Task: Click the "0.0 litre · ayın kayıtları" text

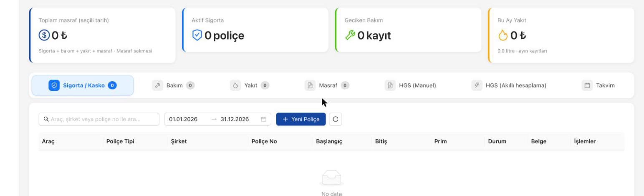Action: tap(522, 51)
